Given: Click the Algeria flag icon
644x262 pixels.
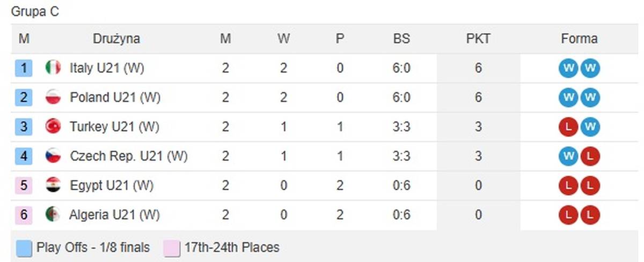Looking at the screenshot, I should (x=53, y=215).
